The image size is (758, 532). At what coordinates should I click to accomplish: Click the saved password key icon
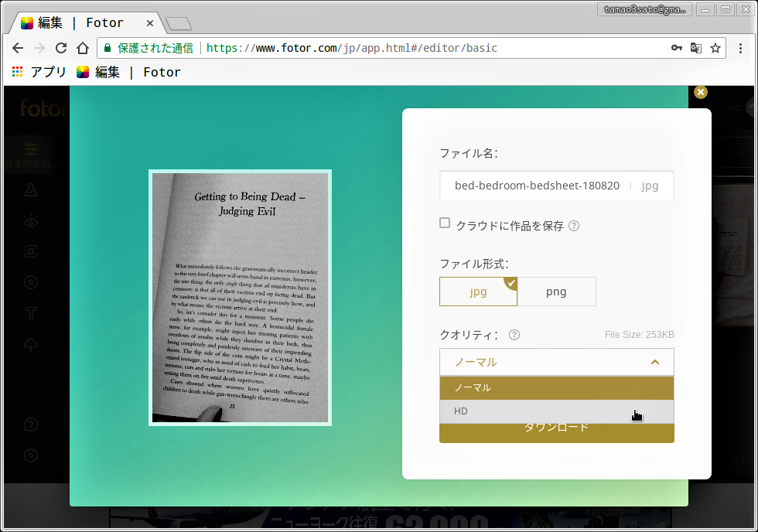pyautogui.click(x=676, y=48)
